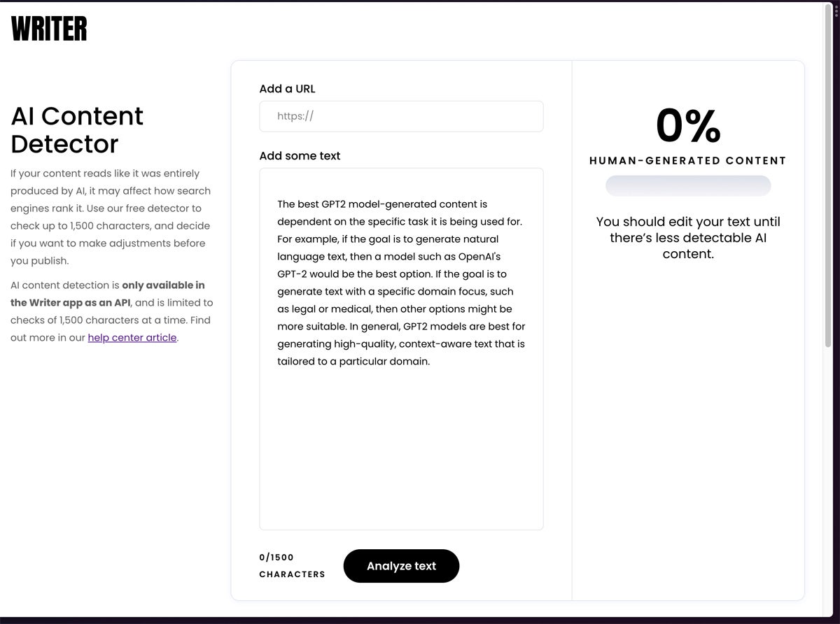Click the Analyze text button
Screen dimensions: 840x624
pos(401,566)
